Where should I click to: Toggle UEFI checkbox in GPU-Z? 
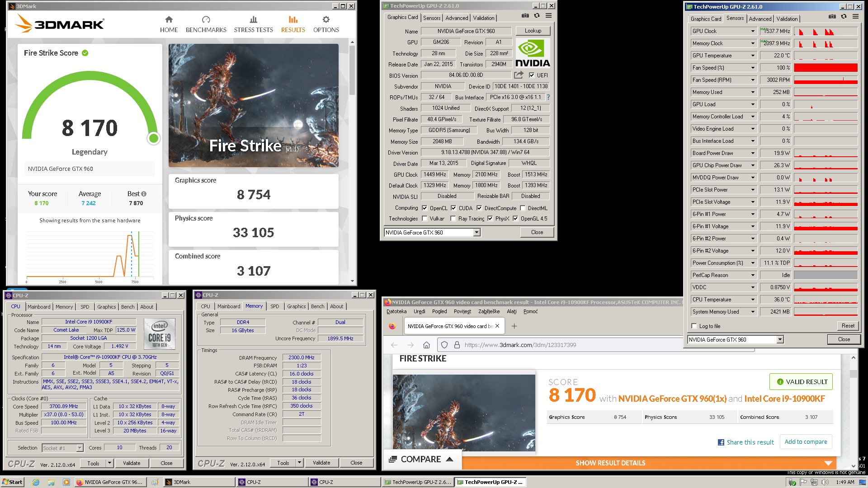click(x=532, y=75)
